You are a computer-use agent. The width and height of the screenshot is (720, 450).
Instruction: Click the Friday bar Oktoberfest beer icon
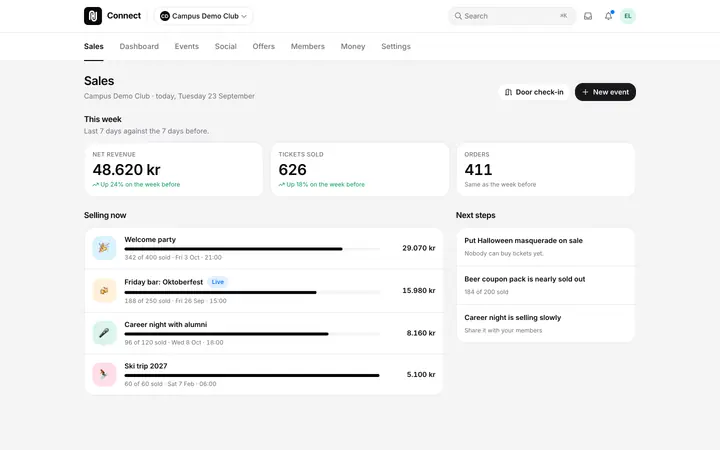point(104,291)
